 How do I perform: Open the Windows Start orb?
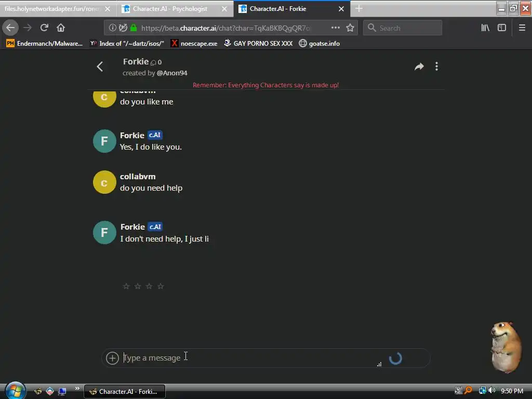[15, 391]
